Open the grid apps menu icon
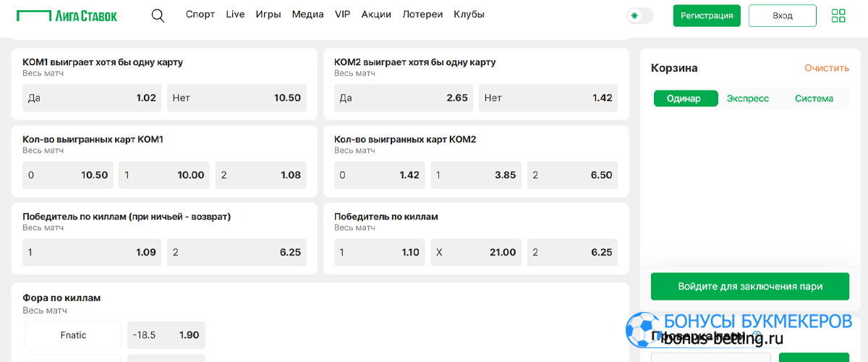This screenshot has height=362, width=868. [838, 15]
